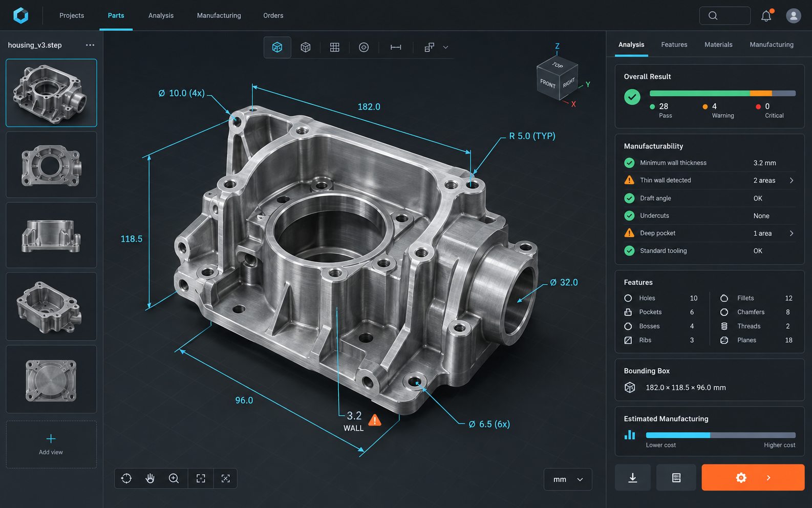Click the download report icon button
Image resolution: width=812 pixels, height=508 pixels.
point(633,478)
